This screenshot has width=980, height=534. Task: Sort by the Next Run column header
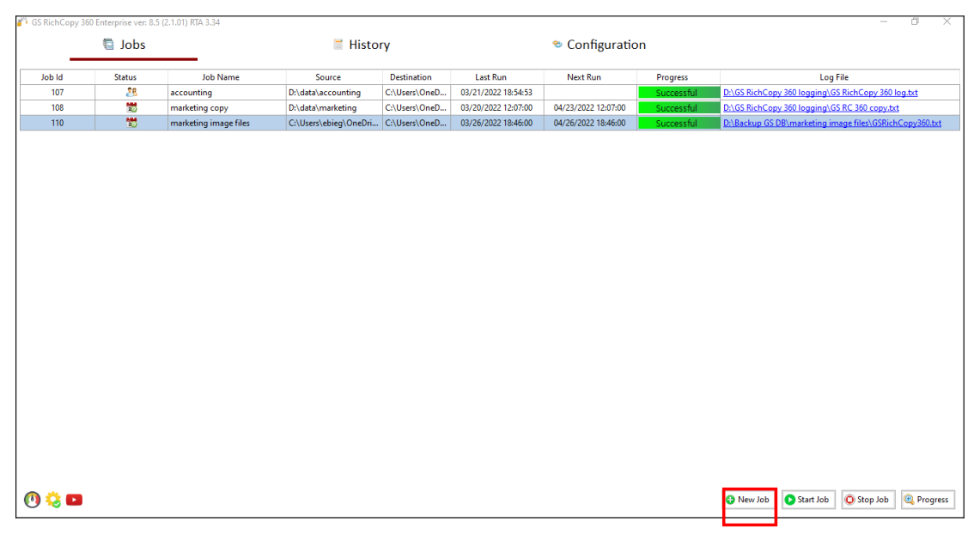[590, 76]
